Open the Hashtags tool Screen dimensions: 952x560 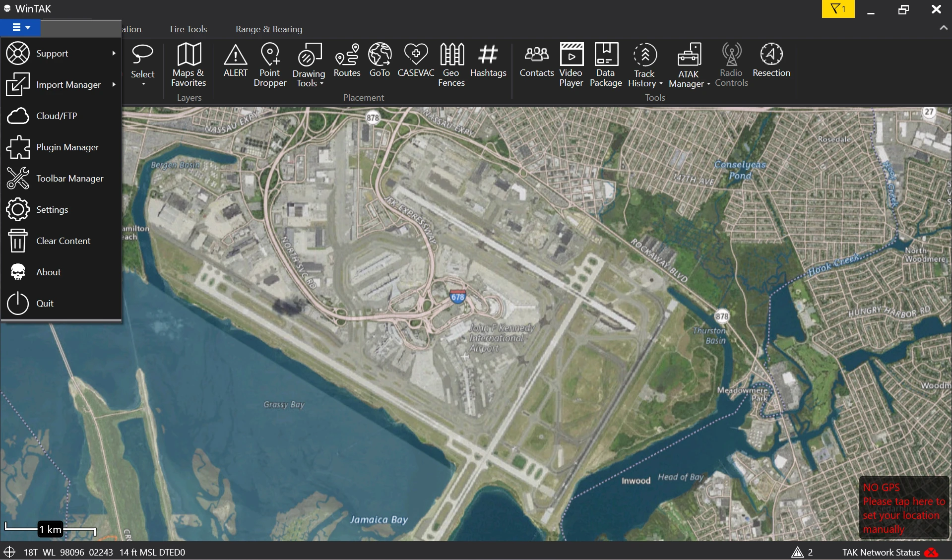(488, 61)
